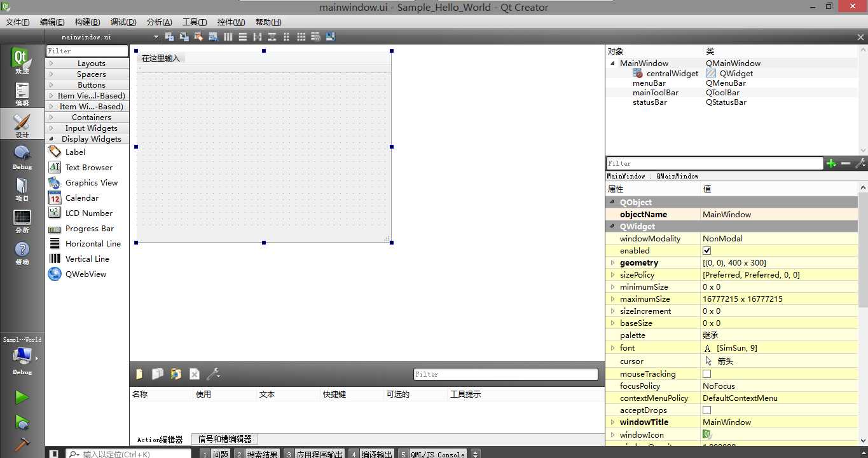Open the 控件(W) menu
The width and height of the screenshot is (868, 458).
click(x=231, y=22)
